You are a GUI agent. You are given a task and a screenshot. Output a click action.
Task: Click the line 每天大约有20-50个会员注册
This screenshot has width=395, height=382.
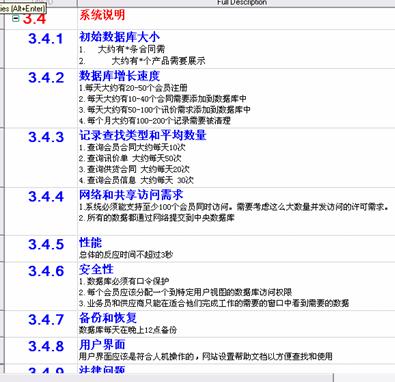click(x=133, y=88)
